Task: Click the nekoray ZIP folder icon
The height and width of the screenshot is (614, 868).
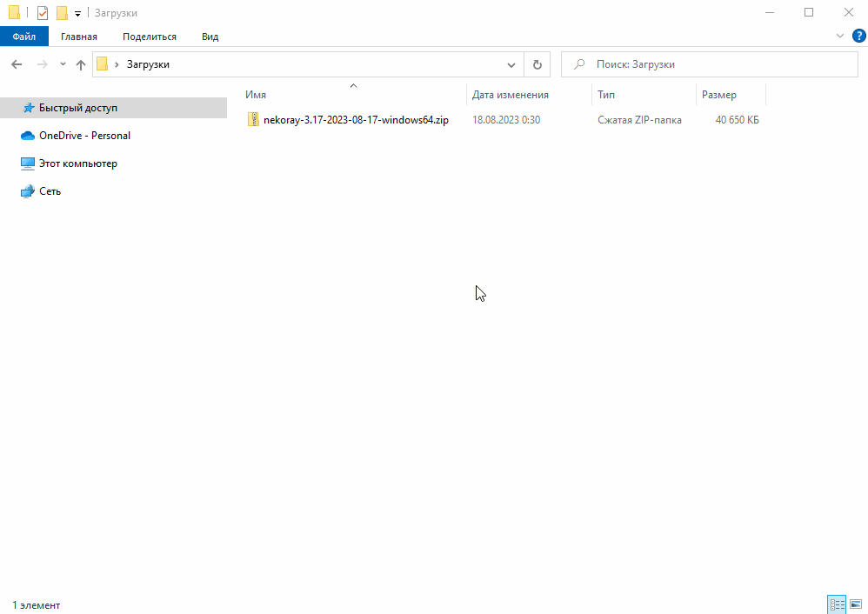Action: pos(253,120)
